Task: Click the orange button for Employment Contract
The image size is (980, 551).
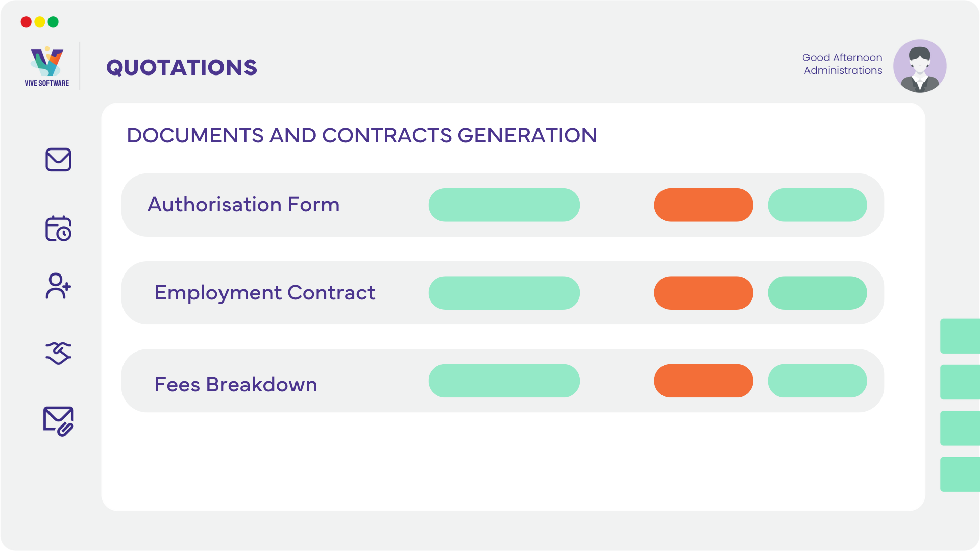Action: tap(703, 293)
